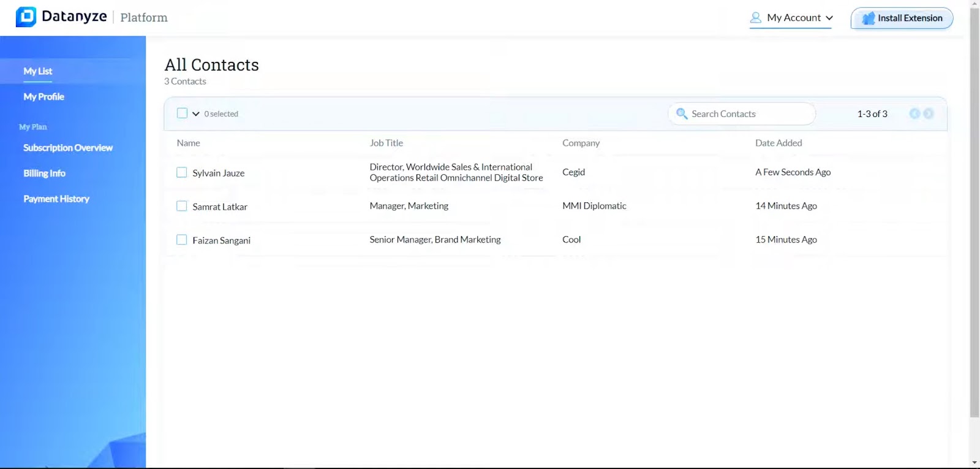Click the Cegid company cell
The height and width of the screenshot is (469, 980).
point(574,172)
